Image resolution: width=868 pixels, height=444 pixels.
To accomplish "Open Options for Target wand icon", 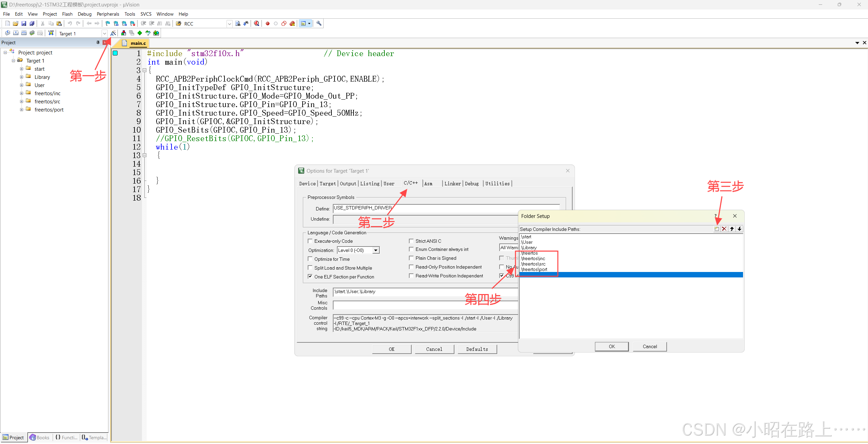I will point(113,33).
